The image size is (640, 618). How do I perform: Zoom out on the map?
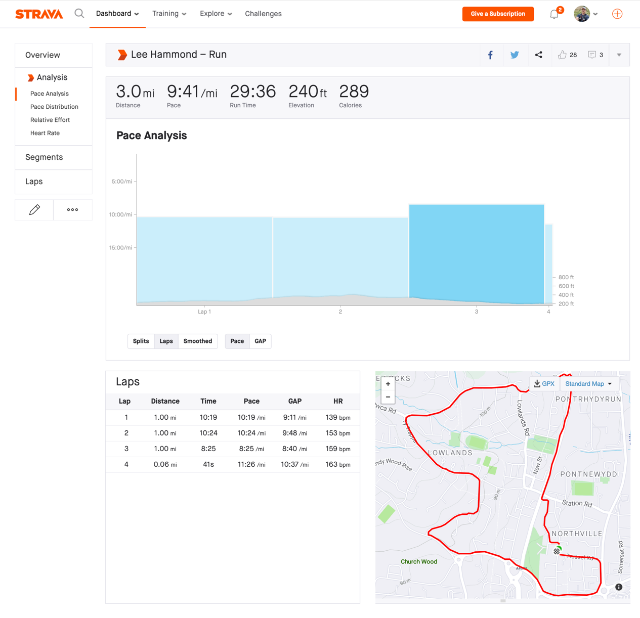click(x=388, y=397)
